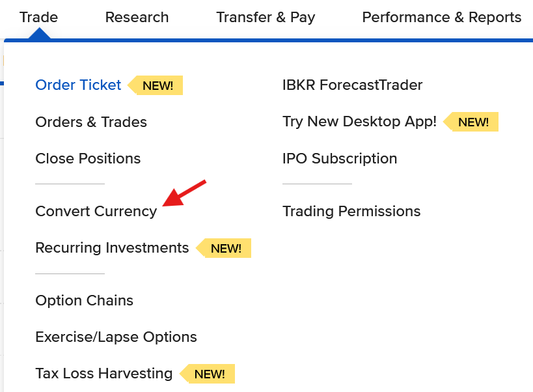Open the Research menu
533x392 pixels.
[137, 18]
